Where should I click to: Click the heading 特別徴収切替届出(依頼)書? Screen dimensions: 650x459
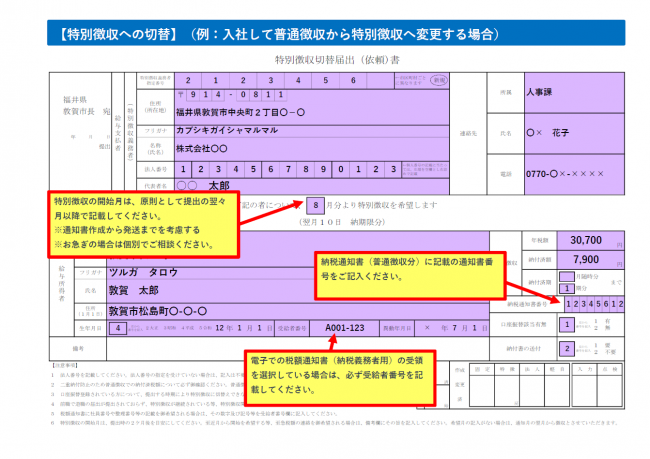[x=337, y=60]
